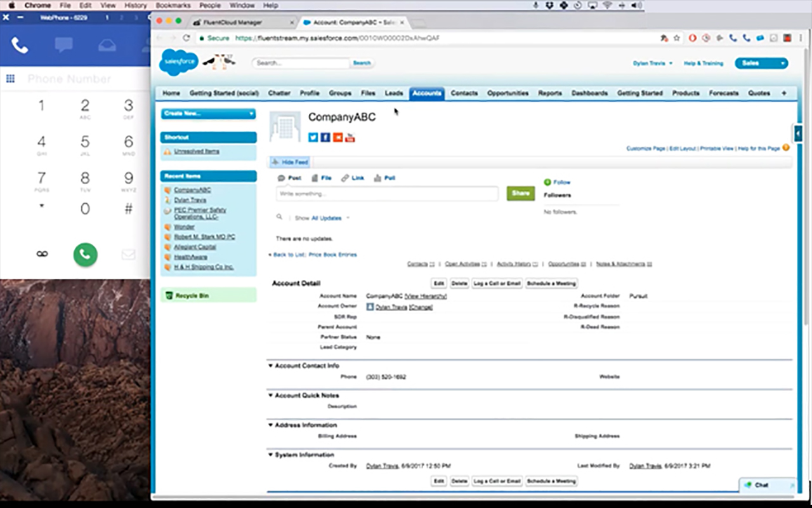This screenshot has width=812, height=508.
Task: Switch to the Contacts tab
Action: 464,93
